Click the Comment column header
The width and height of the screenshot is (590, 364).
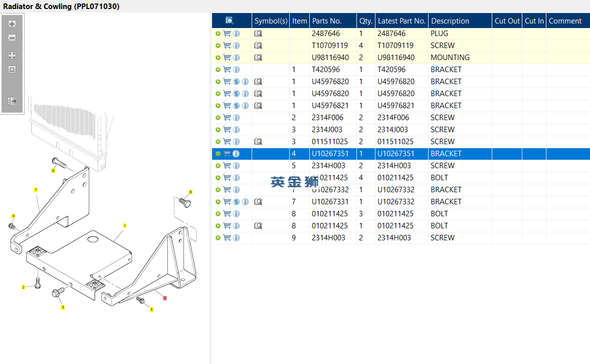565,21
